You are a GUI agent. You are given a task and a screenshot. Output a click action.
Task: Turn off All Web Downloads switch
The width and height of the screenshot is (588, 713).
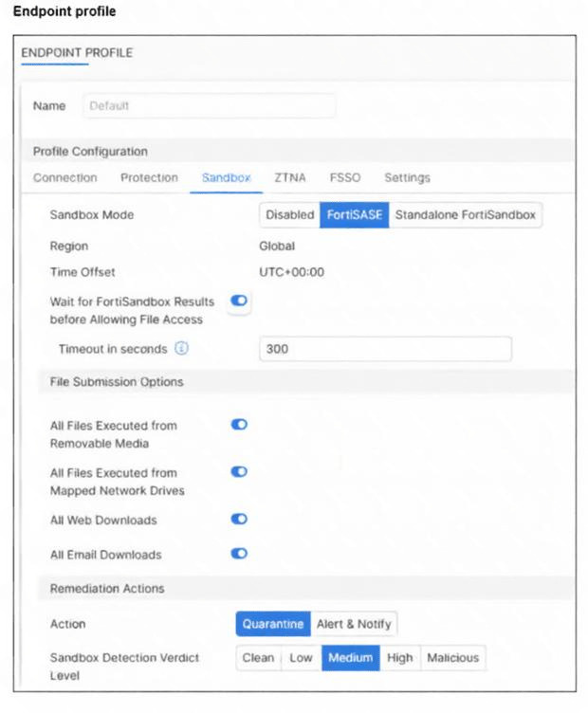[x=239, y=520]
